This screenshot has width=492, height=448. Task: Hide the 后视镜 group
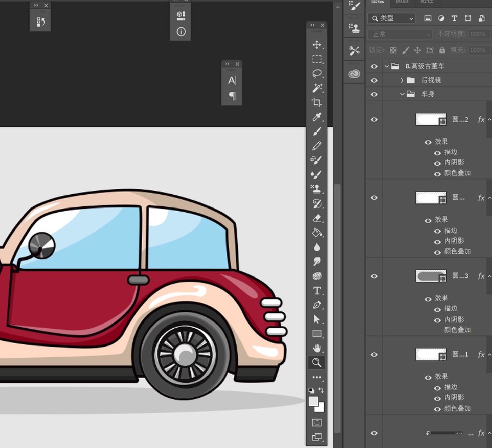point(374,80)
